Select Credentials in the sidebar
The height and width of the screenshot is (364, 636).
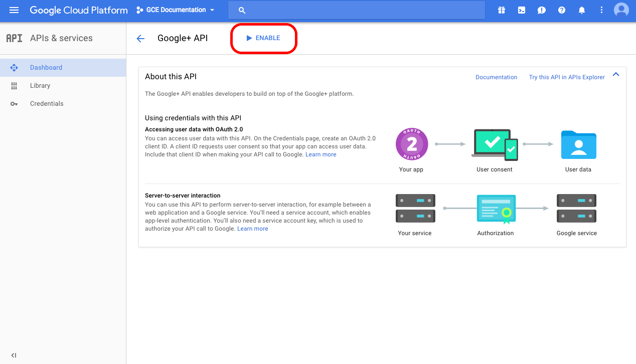(63, 104)
